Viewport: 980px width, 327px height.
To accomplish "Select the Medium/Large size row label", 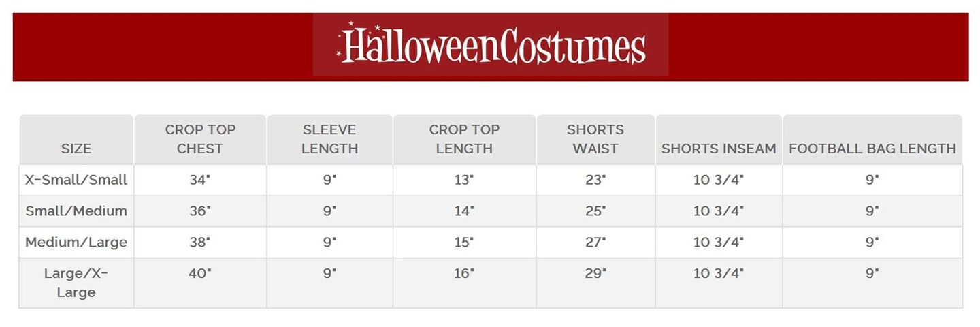I will click(x=76, y=242).
